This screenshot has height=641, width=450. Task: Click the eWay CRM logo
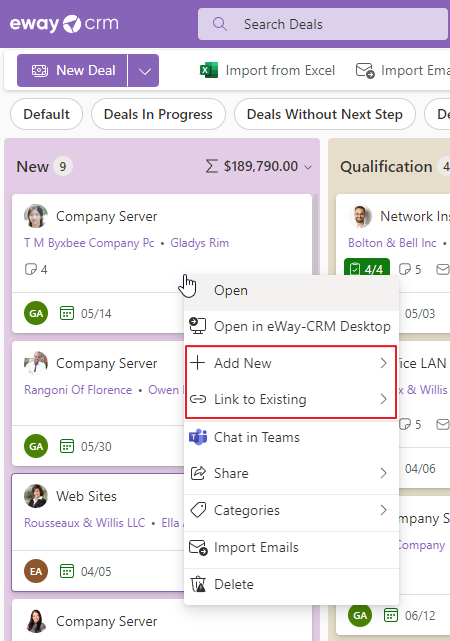click(x=64, y=24)
